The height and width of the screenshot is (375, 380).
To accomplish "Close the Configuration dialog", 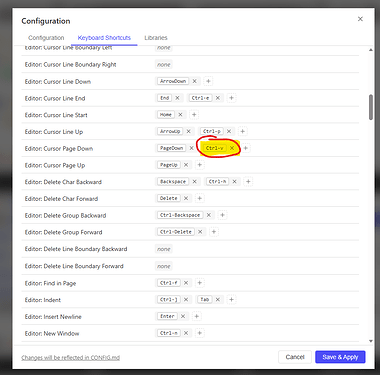I will (360, 19).
